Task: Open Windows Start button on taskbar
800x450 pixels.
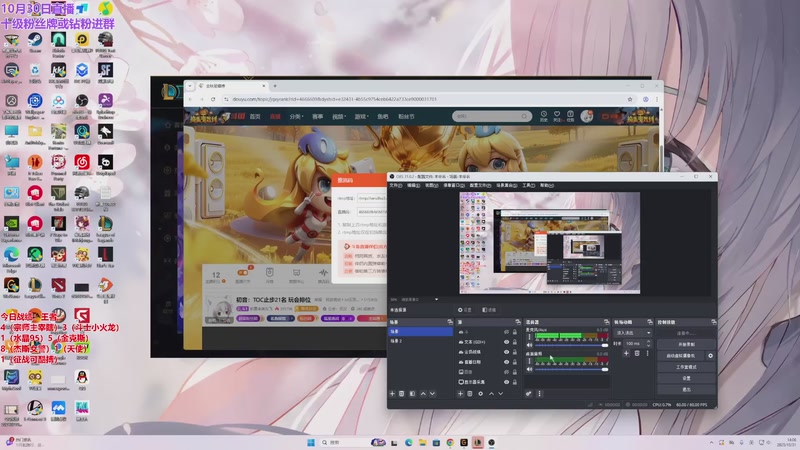Action: tap(311, 442)
